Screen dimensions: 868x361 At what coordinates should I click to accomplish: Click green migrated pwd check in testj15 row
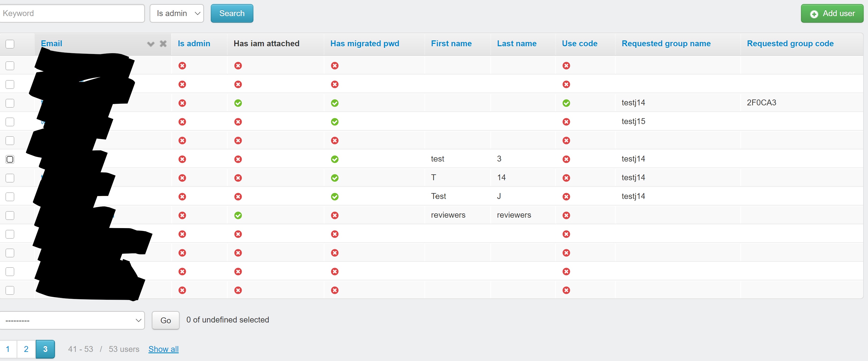click(x=334, y=122)
